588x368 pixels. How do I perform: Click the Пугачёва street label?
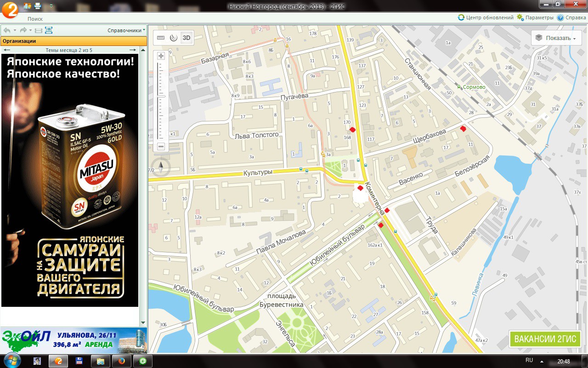tap(294, 96)
